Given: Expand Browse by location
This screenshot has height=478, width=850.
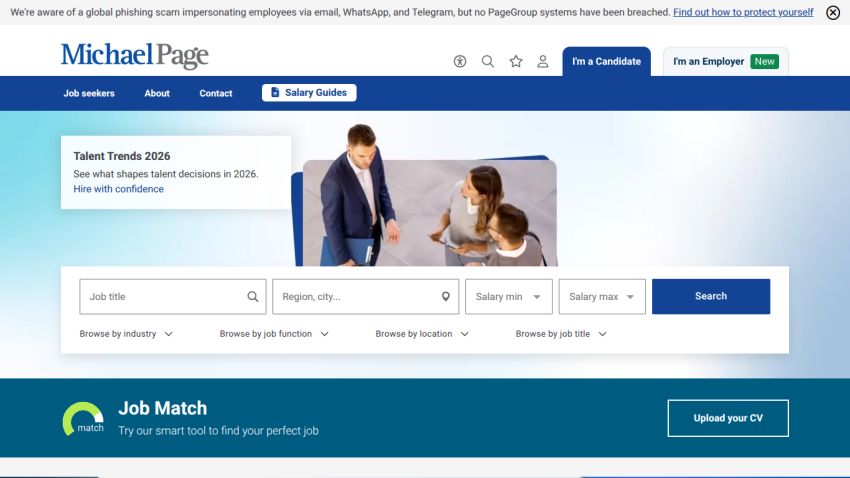Looking at the screenshot, I should pos(422,334).
